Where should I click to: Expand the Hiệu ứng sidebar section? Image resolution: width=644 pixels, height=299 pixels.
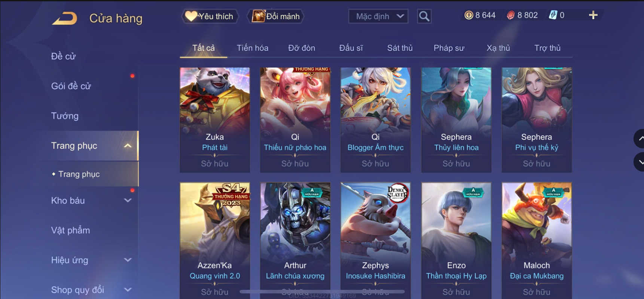coord(128,260)
